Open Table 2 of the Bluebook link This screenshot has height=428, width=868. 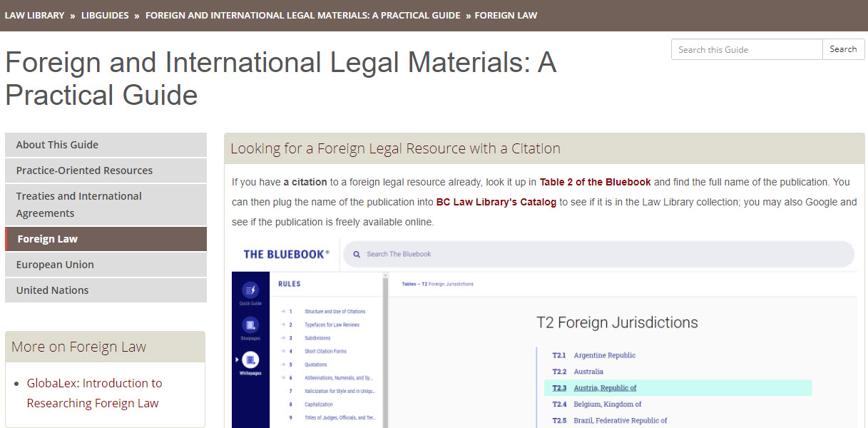pos(595,182)
